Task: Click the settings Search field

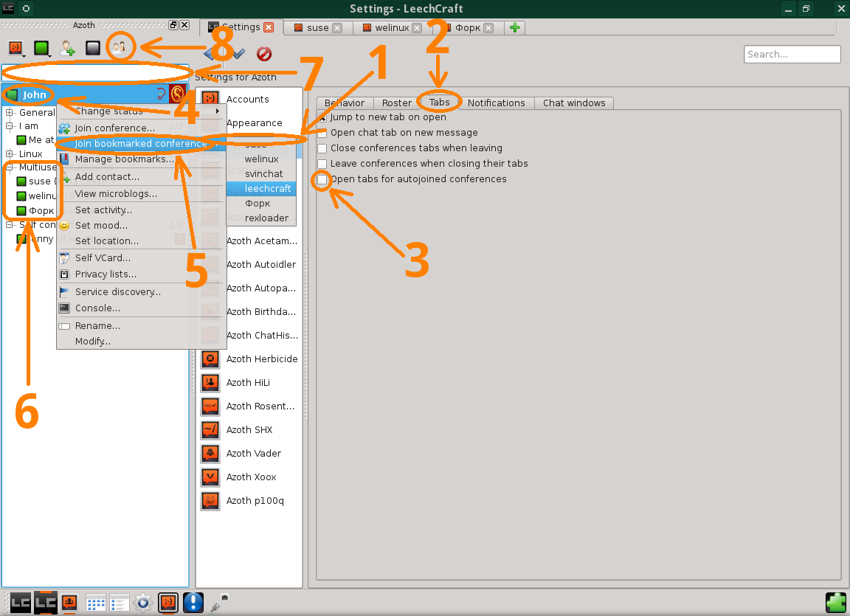Action: click(x=792, y=54)
